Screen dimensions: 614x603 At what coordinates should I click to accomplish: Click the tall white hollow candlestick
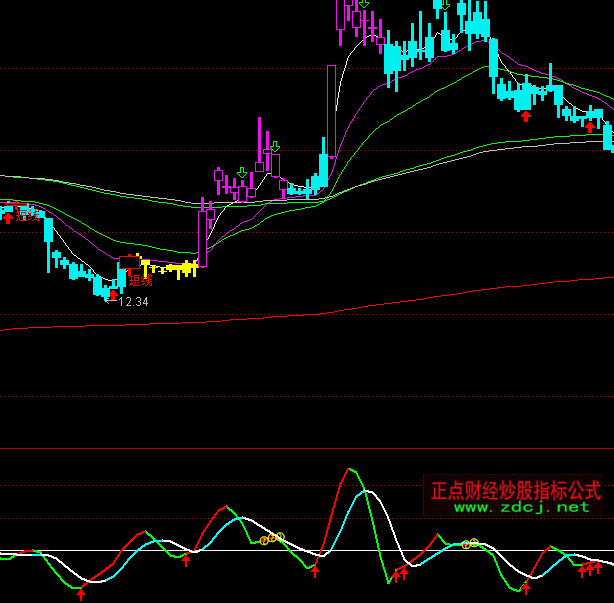click(x=331, y=110)
